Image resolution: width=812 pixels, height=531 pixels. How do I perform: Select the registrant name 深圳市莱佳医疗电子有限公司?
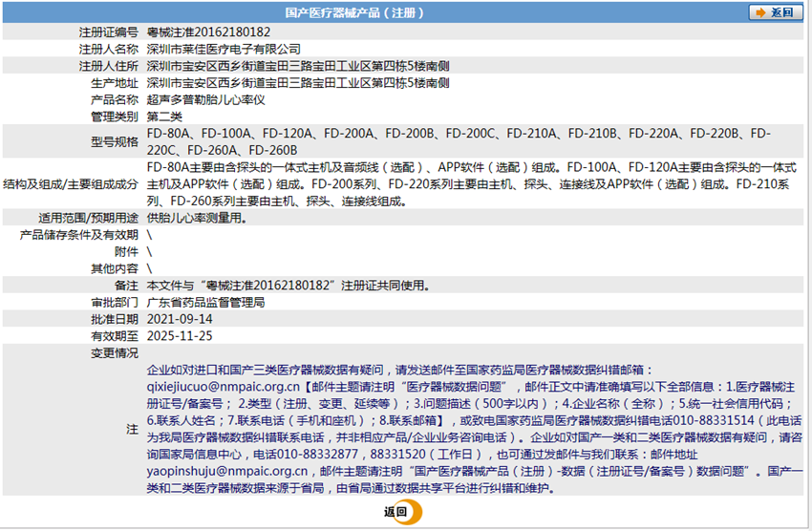(224, 49)
